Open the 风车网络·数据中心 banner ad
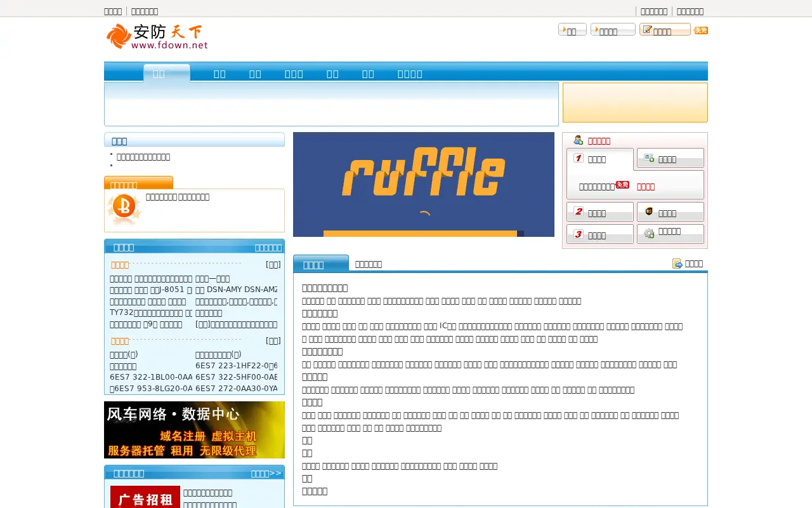Screen dimensions: 812x508 pyautogui.click(x=194, y=430)
